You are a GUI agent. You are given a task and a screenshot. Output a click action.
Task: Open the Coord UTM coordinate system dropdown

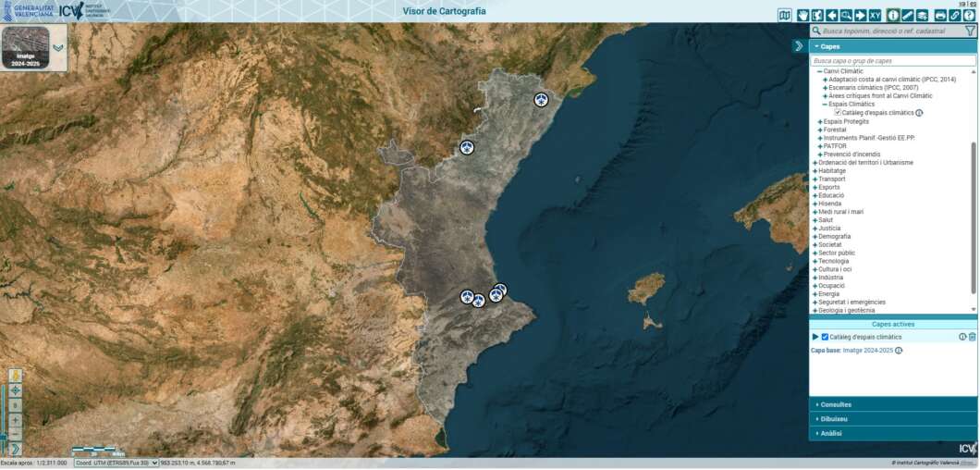[x=116, y=464]
